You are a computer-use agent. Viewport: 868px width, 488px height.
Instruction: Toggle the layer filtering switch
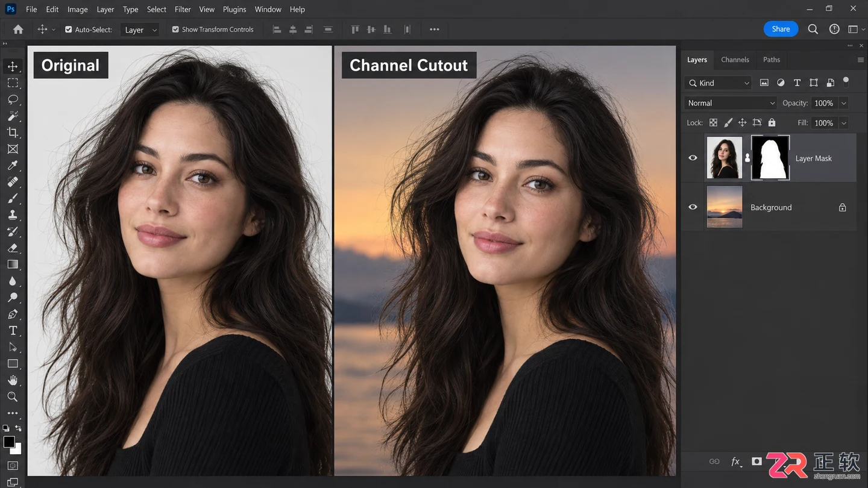click(x=846, y=81)
